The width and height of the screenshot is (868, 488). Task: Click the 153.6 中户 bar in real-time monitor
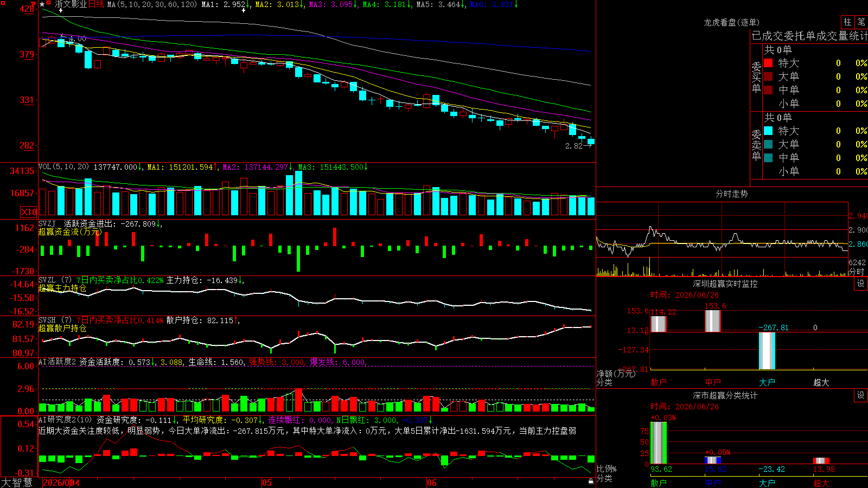(712, 321)
